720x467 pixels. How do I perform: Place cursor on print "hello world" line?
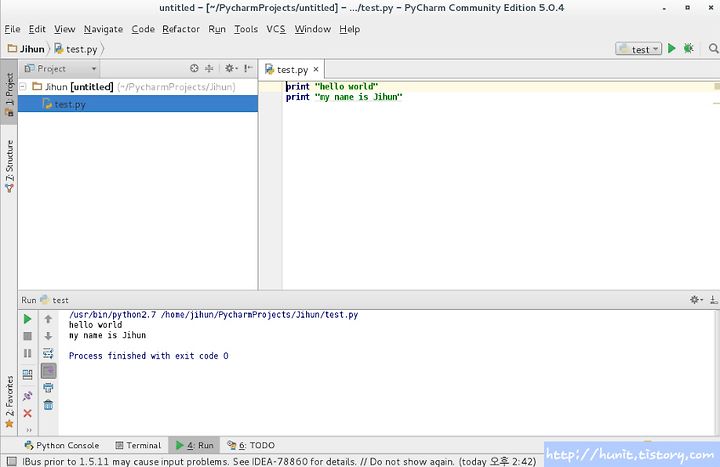pyautogui.click(x=332, y=86)
